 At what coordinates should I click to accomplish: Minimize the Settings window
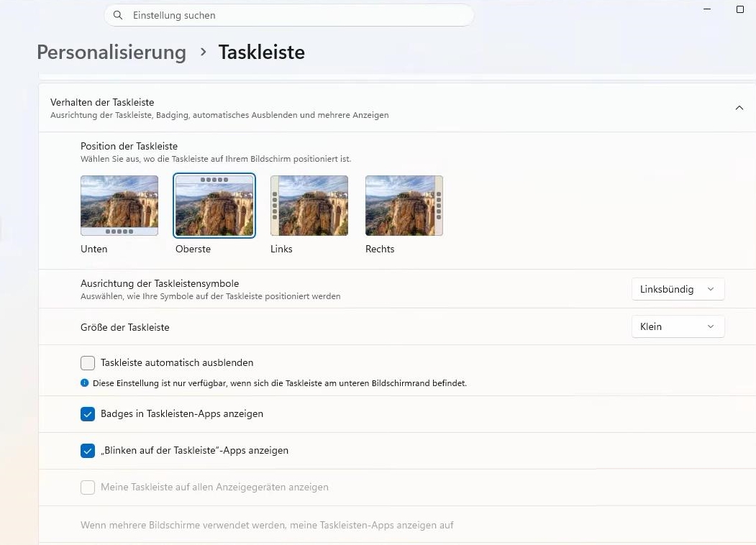707,9
